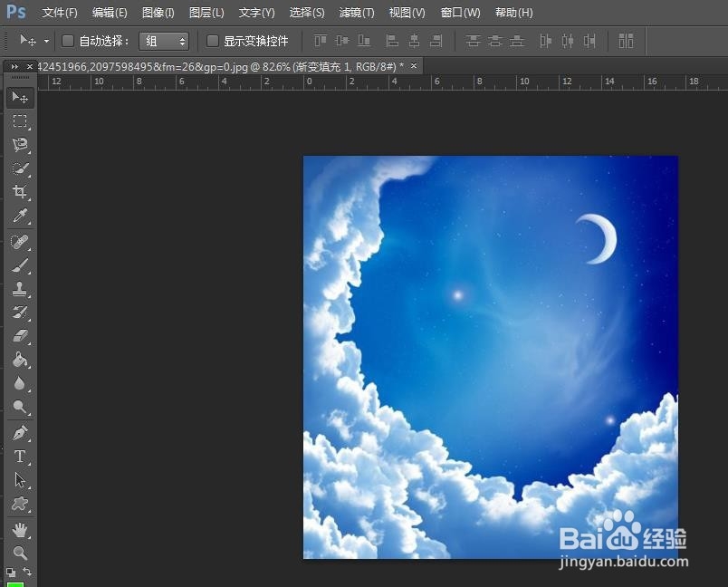Distribute vertical centers of layers

click(495, 41)
